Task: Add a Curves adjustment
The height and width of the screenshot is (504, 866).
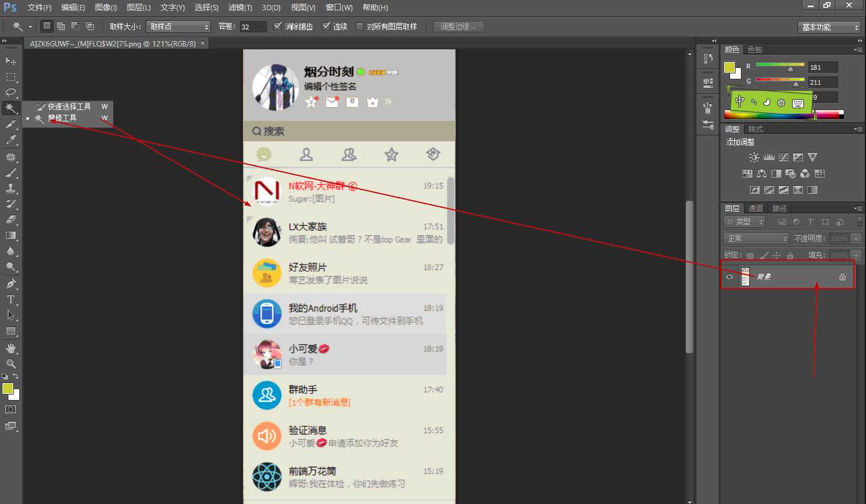Action: click(x=783, y=158)
